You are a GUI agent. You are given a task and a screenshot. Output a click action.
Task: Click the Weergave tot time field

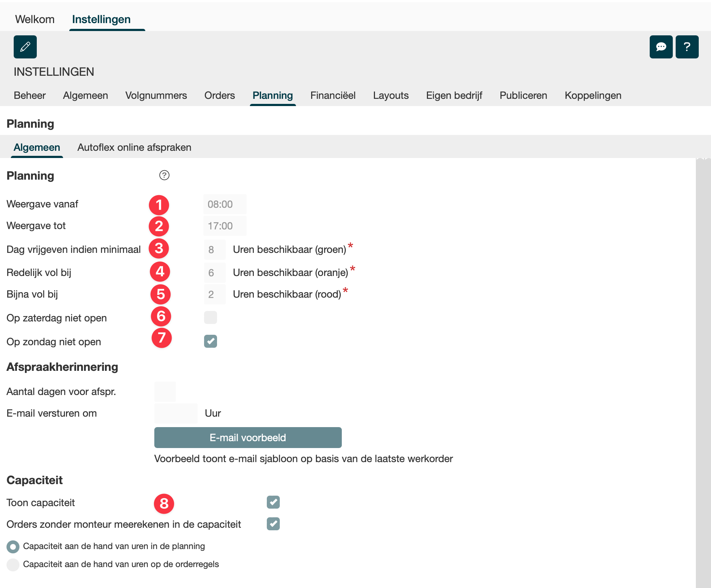[225, 226]
